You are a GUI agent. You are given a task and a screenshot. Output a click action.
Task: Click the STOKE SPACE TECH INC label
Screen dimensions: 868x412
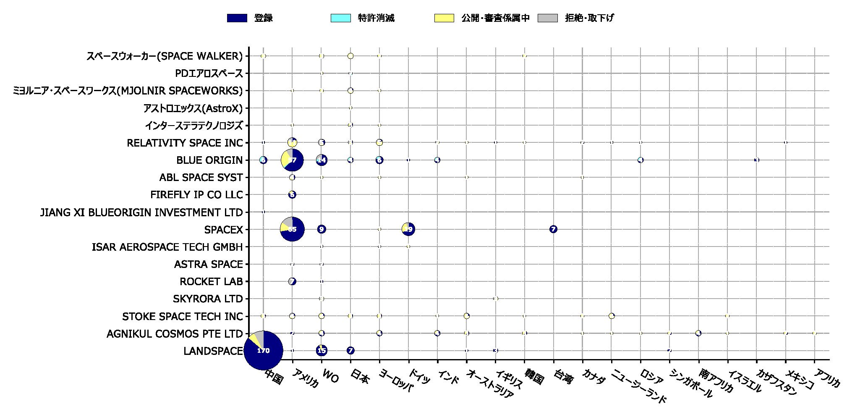(x=183, y=316)
